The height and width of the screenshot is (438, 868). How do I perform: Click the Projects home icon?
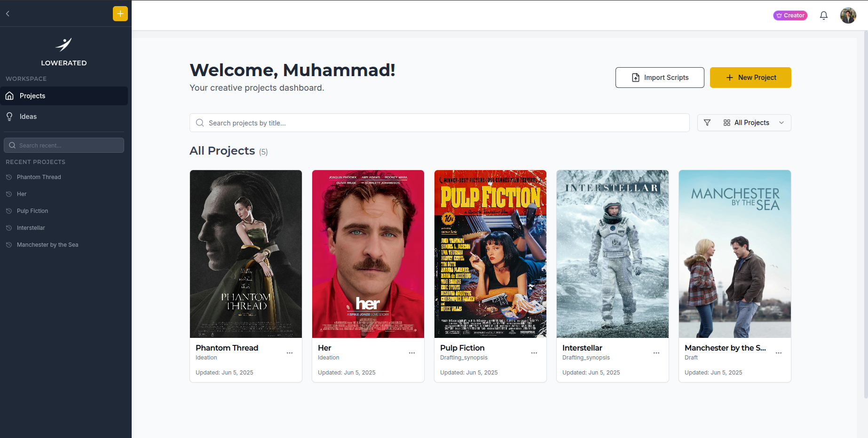pyautogui.click(x=9, y=96)
